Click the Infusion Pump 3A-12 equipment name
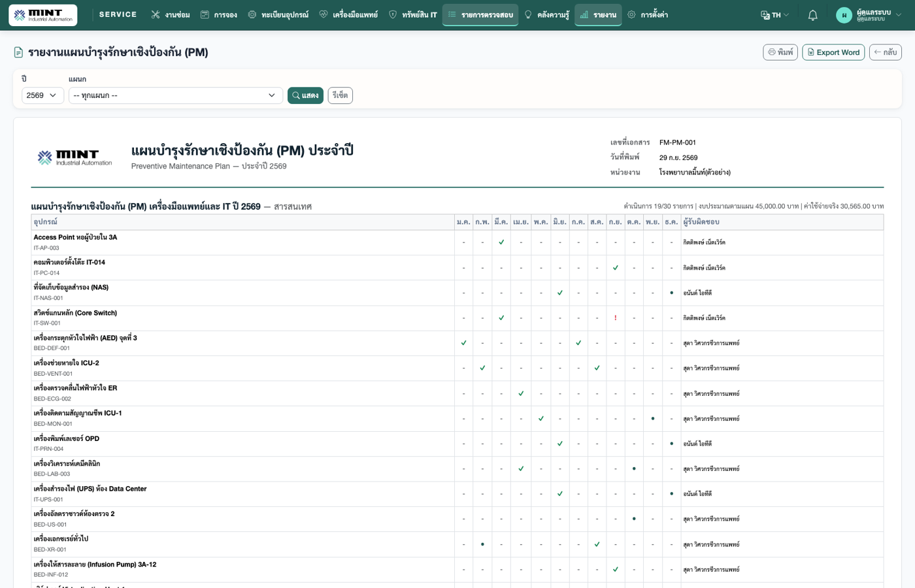 point(95,564)
